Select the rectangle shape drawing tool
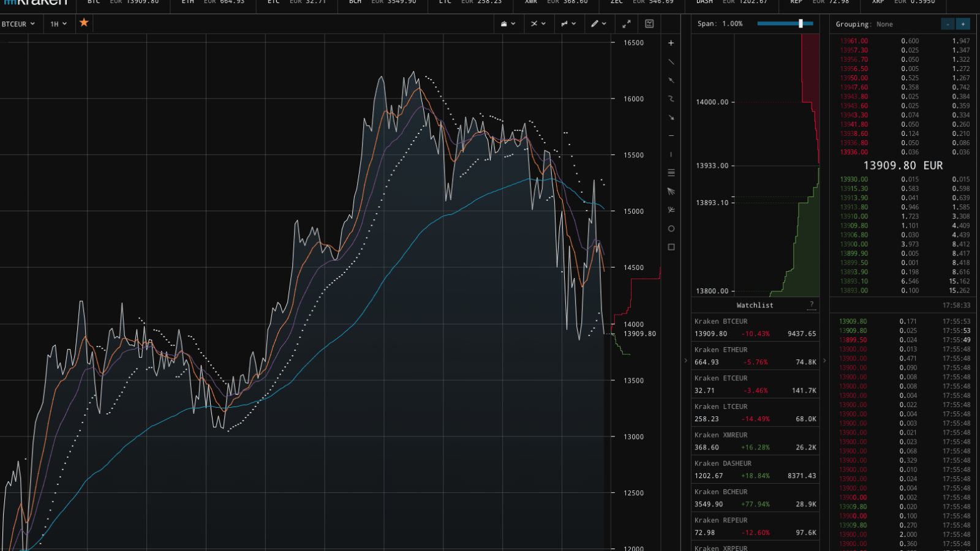The height and width of the screenshot is (551, 980). coord(671,247)
